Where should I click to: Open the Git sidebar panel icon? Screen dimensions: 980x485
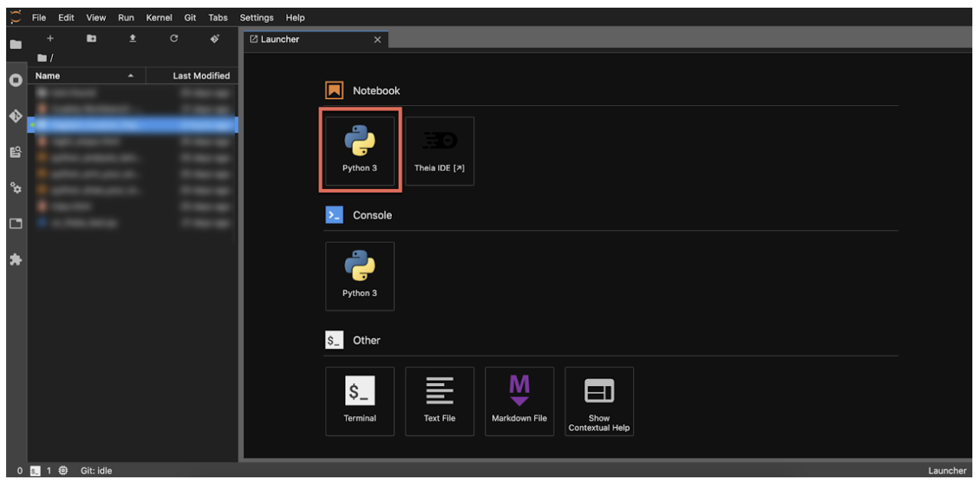point(15,116)
